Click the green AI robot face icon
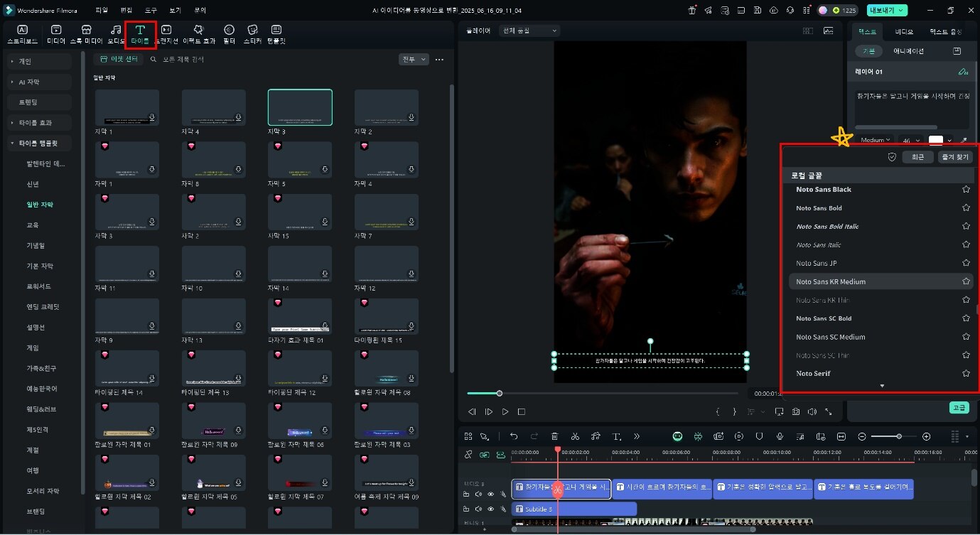 pyautogui.click(x=677, y=436)
